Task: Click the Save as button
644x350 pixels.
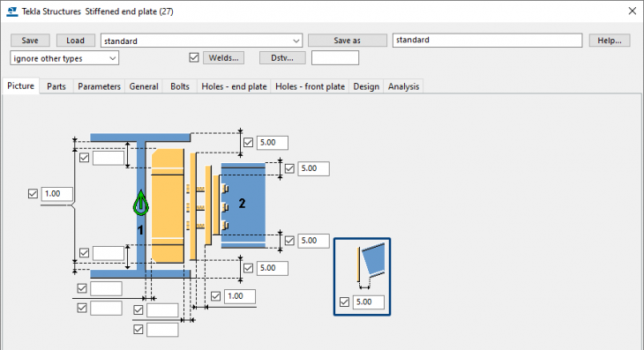Action: [x=347, y=41]
